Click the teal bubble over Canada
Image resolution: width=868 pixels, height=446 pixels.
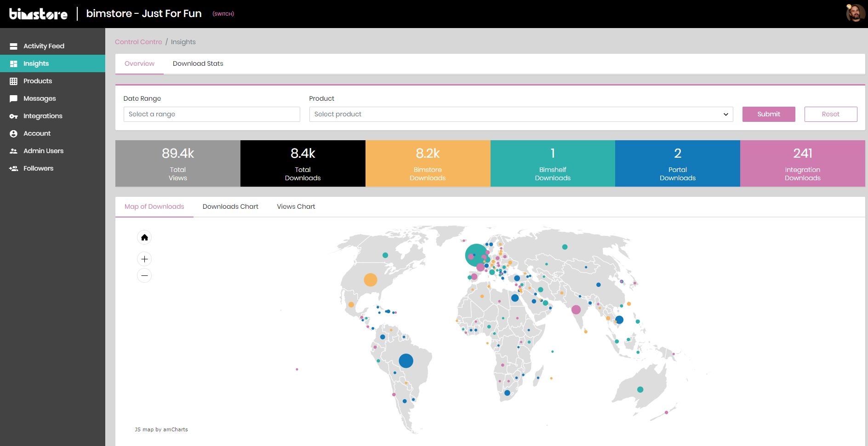tap(385, 255)
